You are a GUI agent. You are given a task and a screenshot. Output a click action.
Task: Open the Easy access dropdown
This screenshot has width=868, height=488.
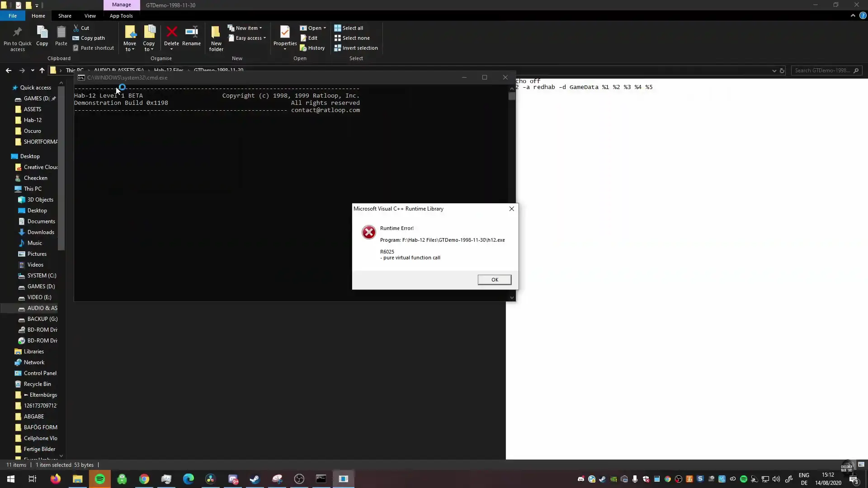tap(264, 38)
